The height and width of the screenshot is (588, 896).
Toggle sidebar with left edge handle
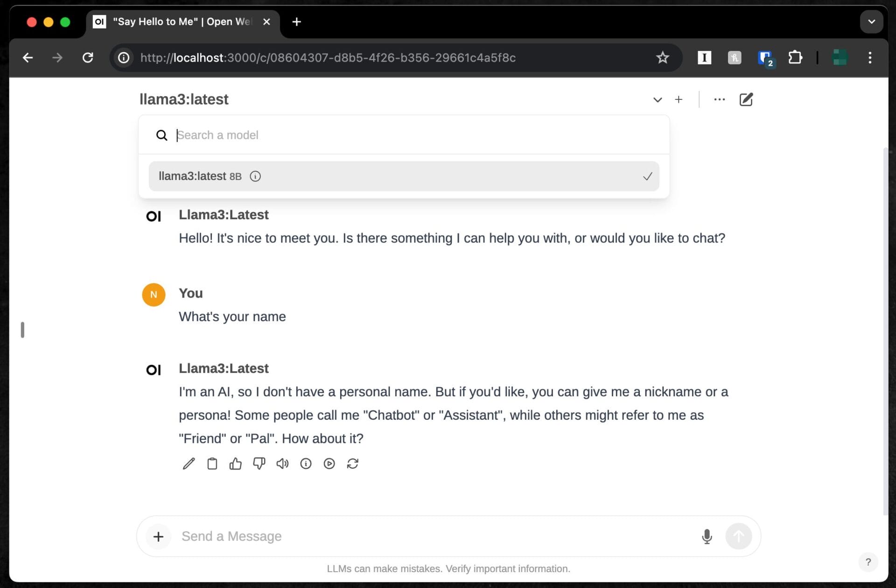point(22,330)
